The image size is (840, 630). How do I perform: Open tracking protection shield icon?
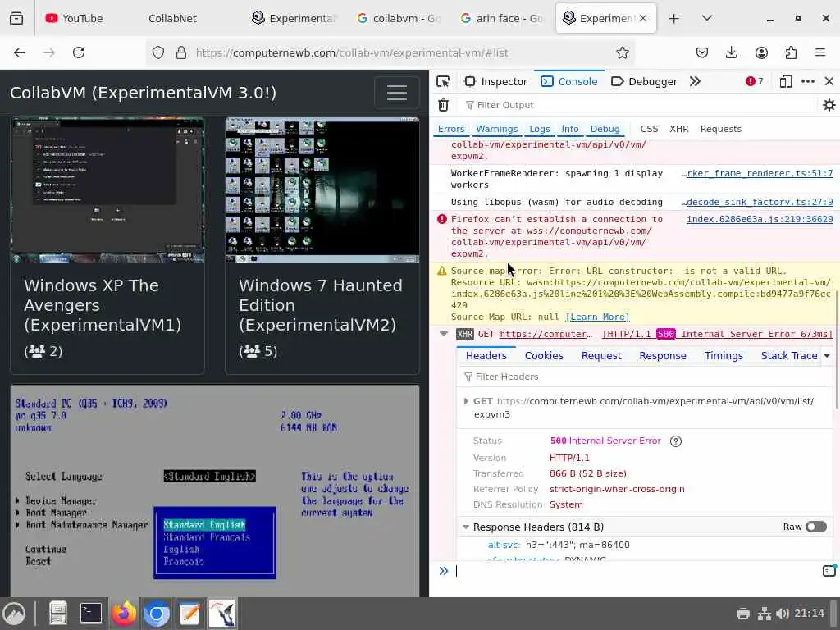(x=158, y=52)
